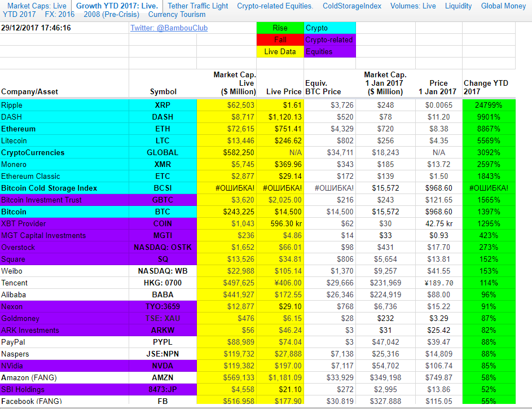The image size is (532, 409).
Task: Switch to the Tether Traffic Light tab
Action: (198, 6)
